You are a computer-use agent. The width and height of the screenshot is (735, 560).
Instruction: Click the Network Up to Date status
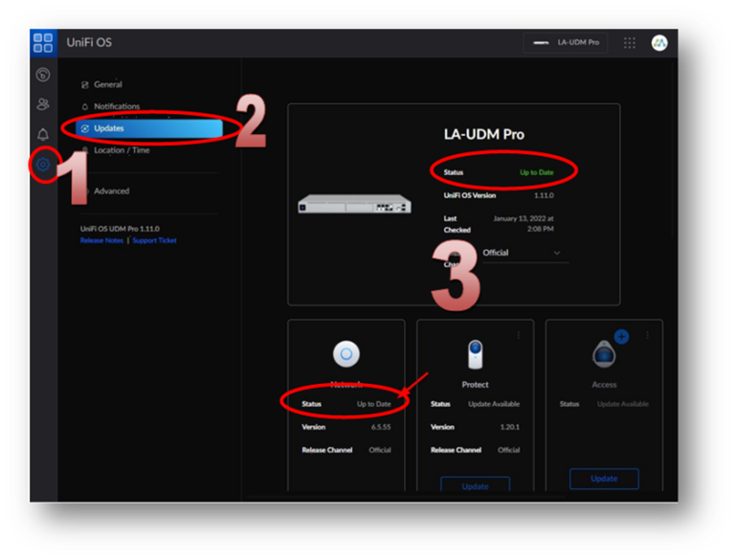(373, 404)
